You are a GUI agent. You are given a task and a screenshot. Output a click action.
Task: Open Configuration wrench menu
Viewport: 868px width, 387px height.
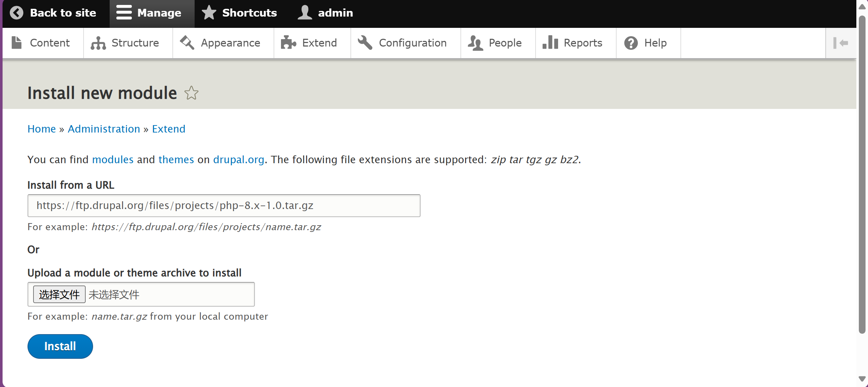tap(365, 43)
